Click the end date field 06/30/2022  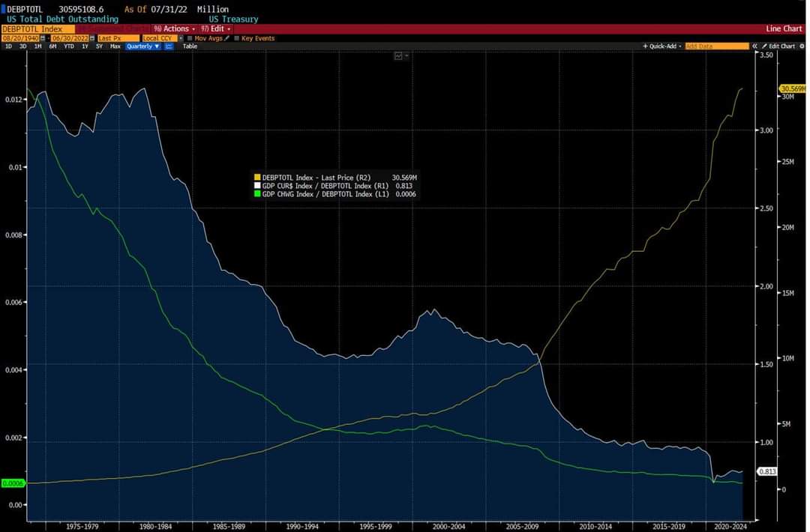click(x=70, y=38)
